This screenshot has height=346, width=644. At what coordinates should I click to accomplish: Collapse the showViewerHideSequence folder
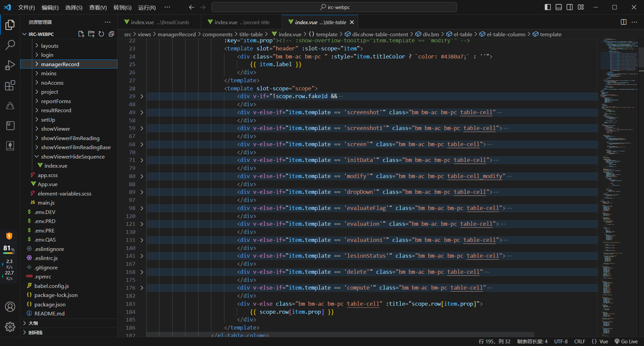pos(69,157)
